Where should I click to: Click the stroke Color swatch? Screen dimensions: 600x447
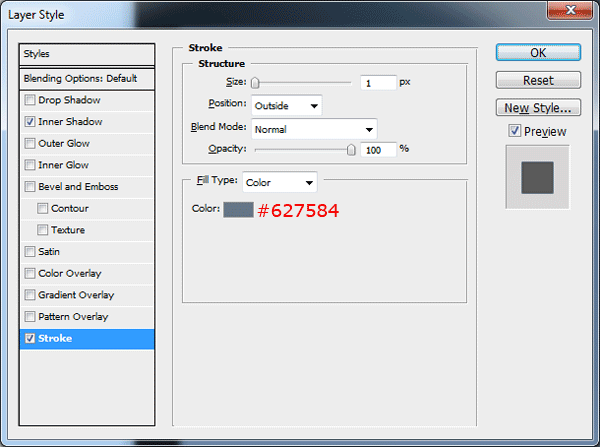238,209
